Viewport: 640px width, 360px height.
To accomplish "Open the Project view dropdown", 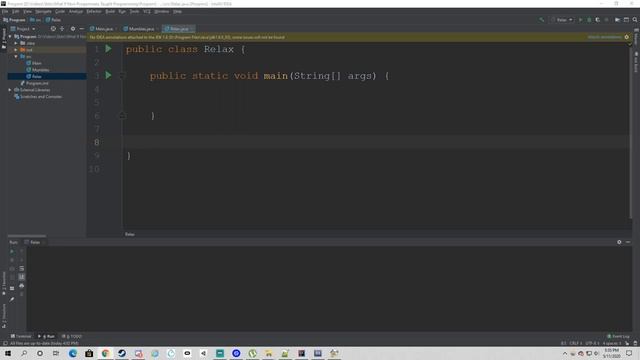I will coord(23,29).
